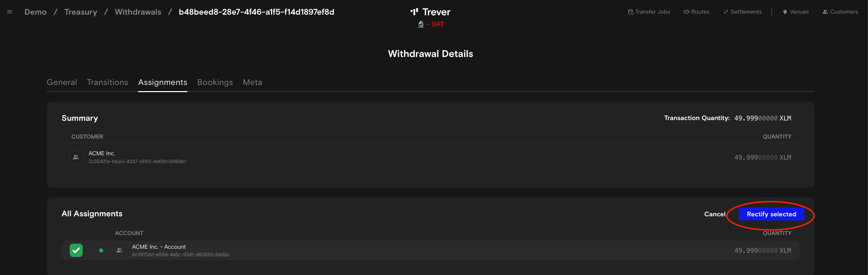
Task: Click the Venues plug icon
Action: click(785, 12)
